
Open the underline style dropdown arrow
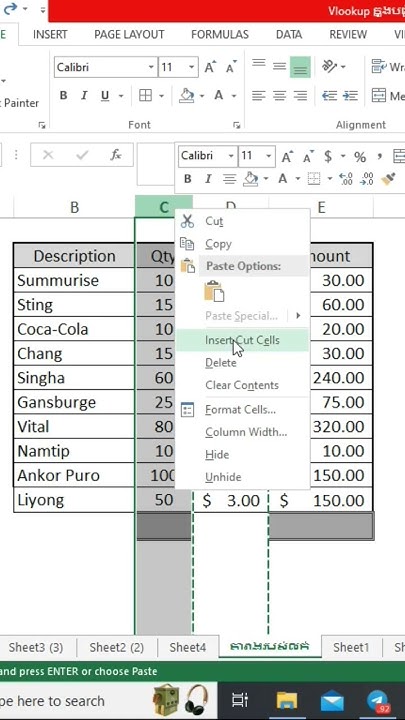tap(121, 96)
